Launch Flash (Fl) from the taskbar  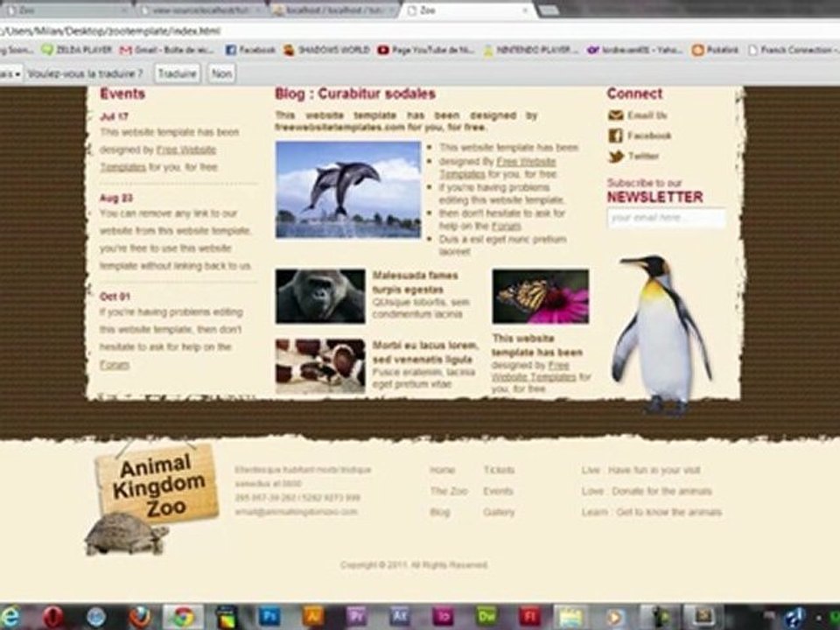click(529, 617)
